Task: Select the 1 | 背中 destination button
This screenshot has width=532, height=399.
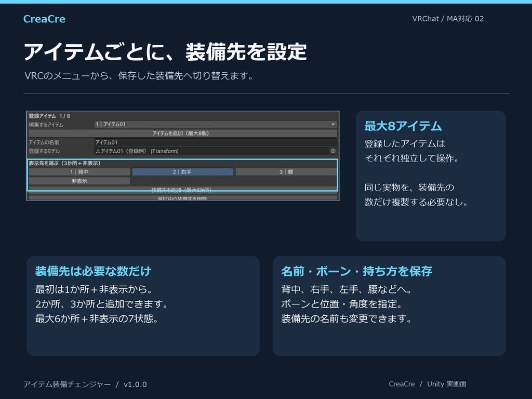Action: (79, 172)
